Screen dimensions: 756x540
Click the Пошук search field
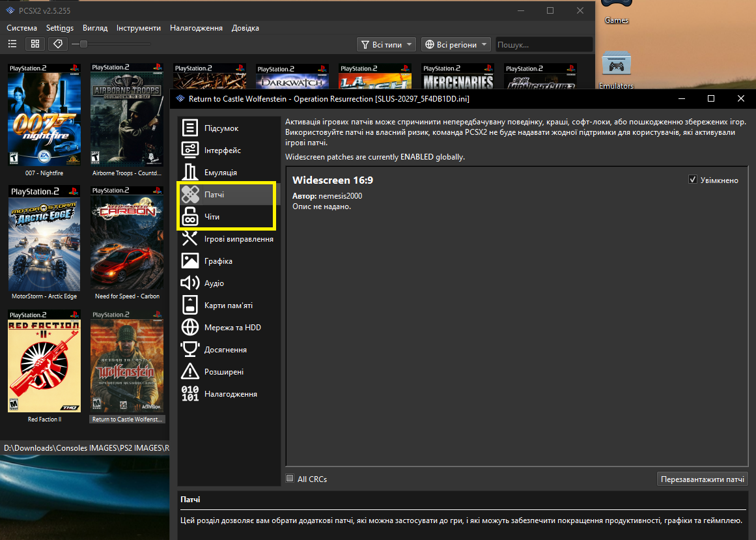[x=544, y=44]
